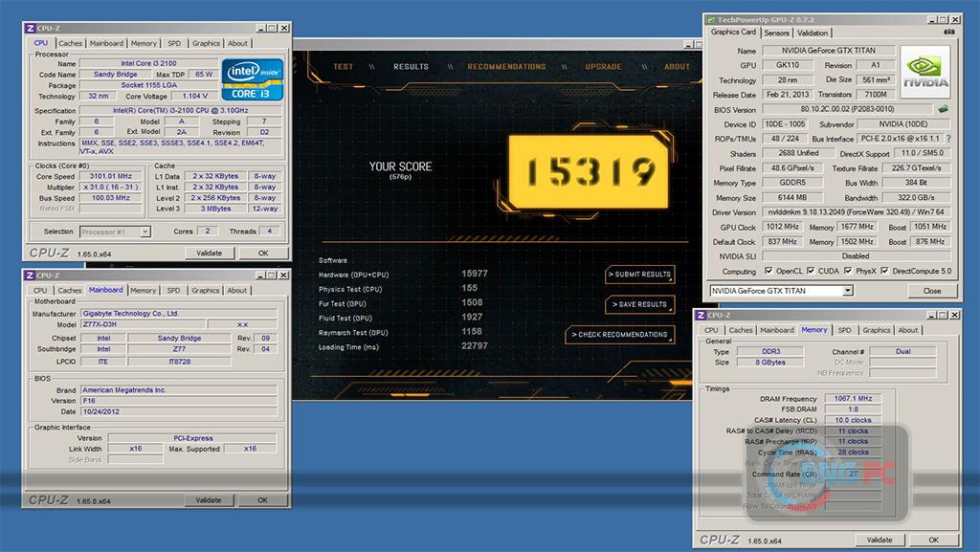Open SPD tab in top-left CPU-Z window
Screen dimensions: 980x552
pyautogui.click(x=174, y=44)
